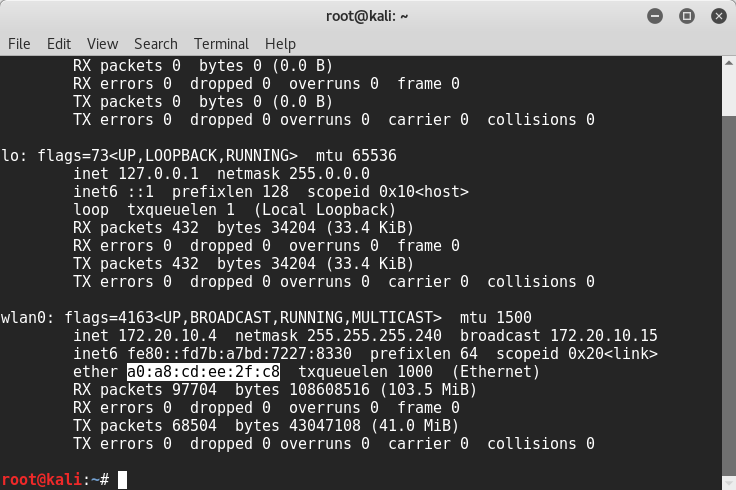736x490 pixels.
Task: Maximize the terminal window
Action: [x=686, y=15]
